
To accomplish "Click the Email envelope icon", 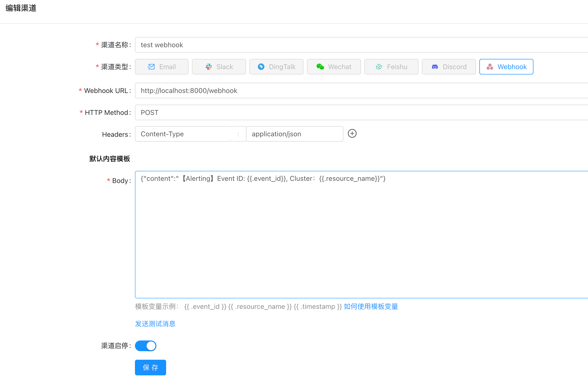I will [x=151, y=67].
